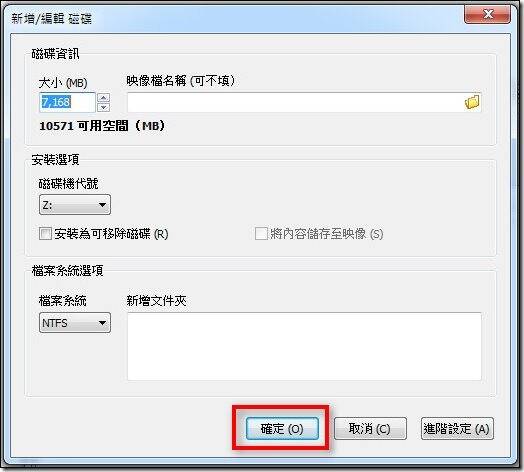Click the 10571 可用空間 (MB) text
Screen dimensions: 524x472
click(102, 126)
